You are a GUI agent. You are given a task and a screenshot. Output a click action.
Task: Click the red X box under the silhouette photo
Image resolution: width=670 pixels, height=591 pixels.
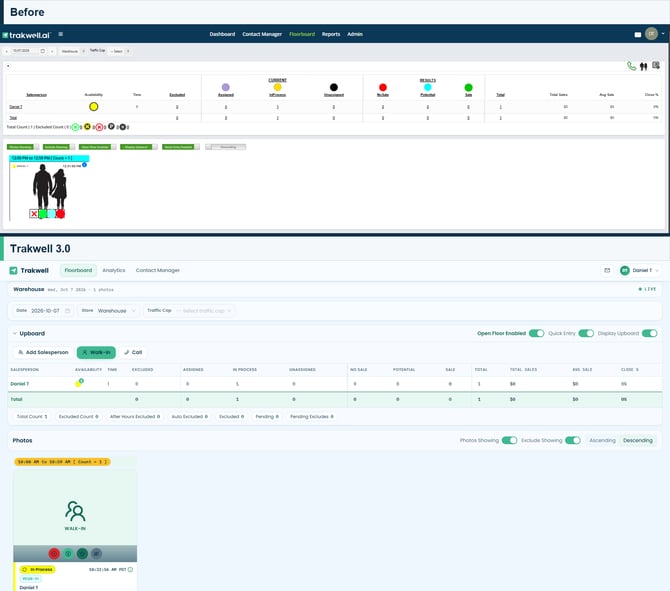34,214
